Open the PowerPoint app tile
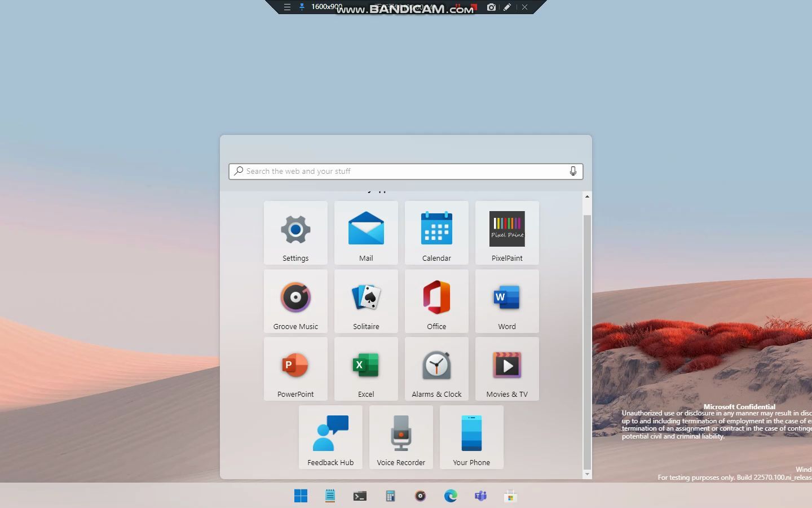This screenshot has width=812, height=508. click(295, 369)
